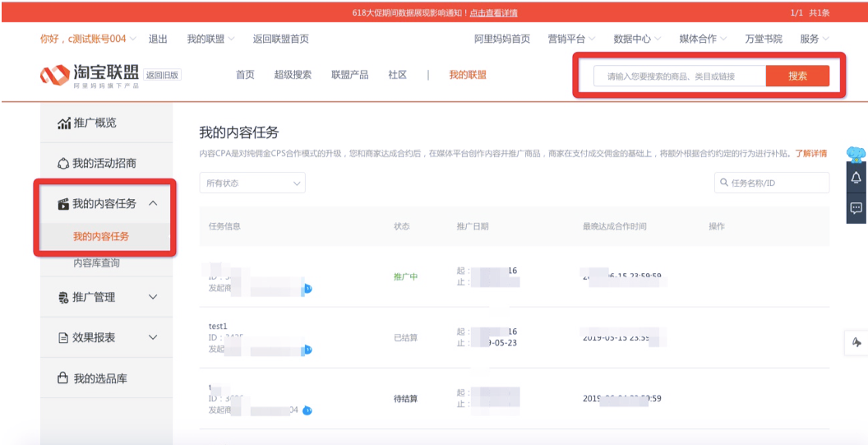Click the 返回联盟首页 link

tap(280, 39)
